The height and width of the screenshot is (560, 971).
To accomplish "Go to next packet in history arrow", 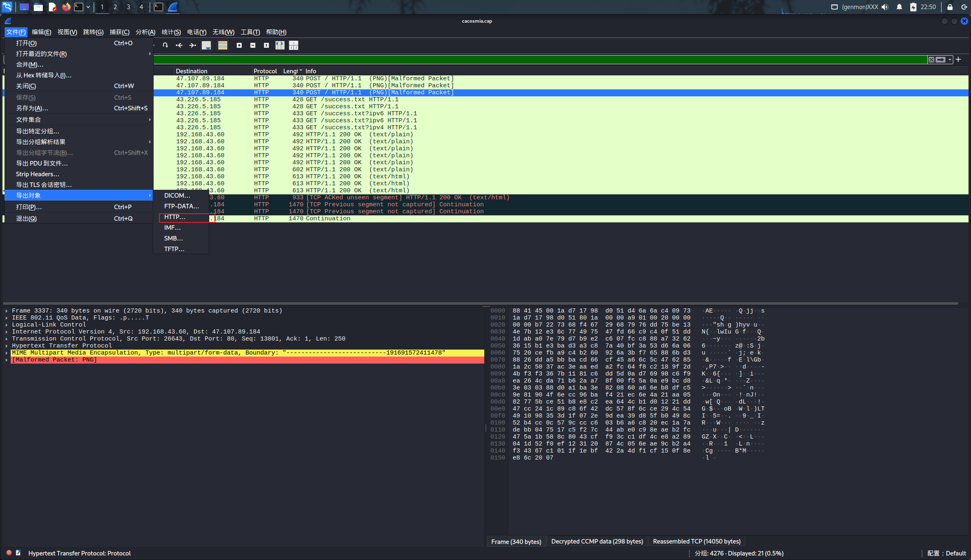I will pos(192,45).
